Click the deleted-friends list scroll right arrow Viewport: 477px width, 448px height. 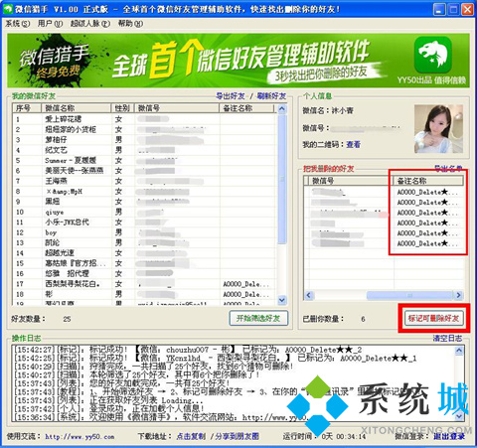[459, 295]
